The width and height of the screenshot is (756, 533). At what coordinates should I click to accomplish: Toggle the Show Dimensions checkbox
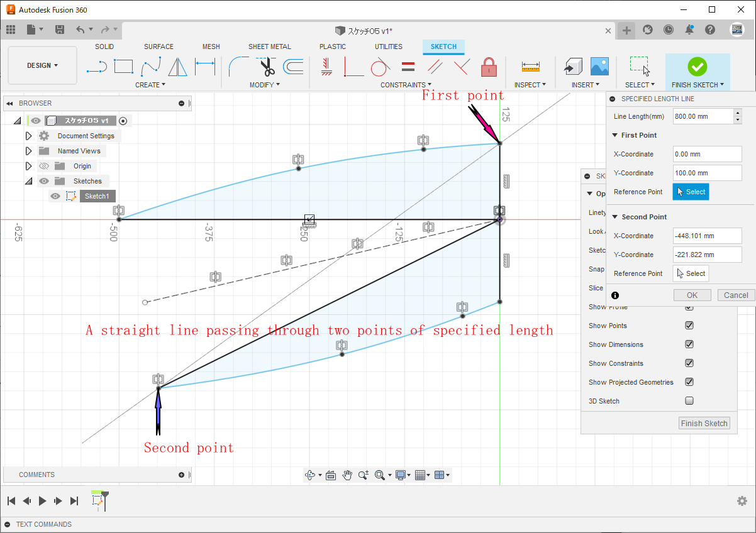pos(689,344)
